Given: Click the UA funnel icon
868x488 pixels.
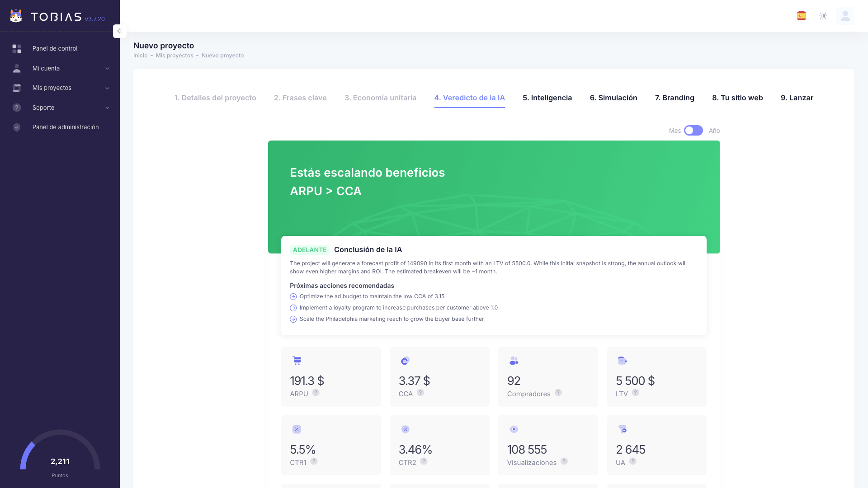Looking at the screenshot, I should [623, 429].
